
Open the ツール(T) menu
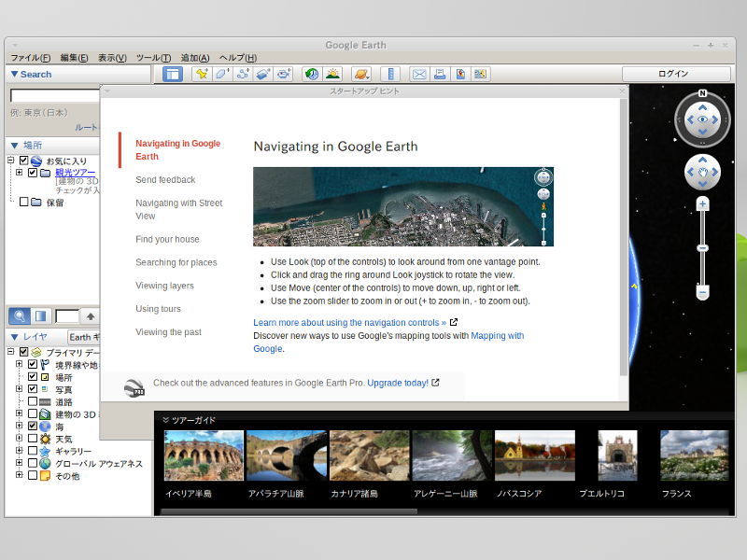pos(153,58)
